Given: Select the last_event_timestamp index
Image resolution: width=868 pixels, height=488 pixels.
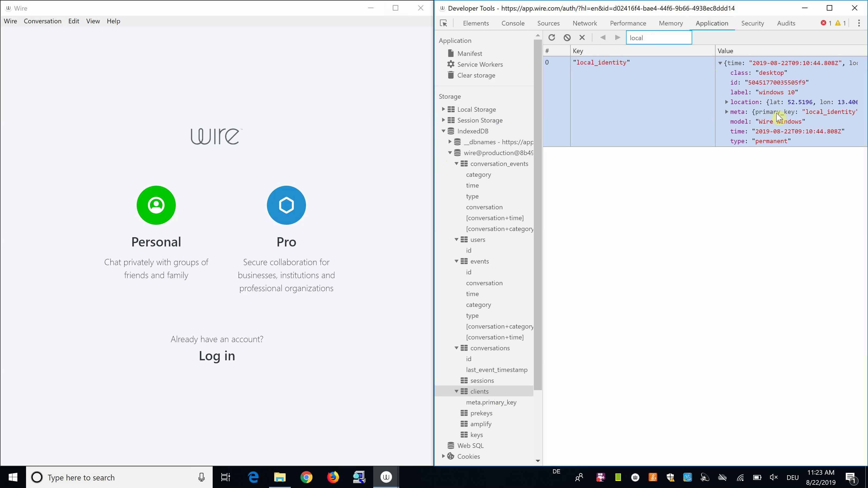Looking at the screenshot, I should (497, 370).
